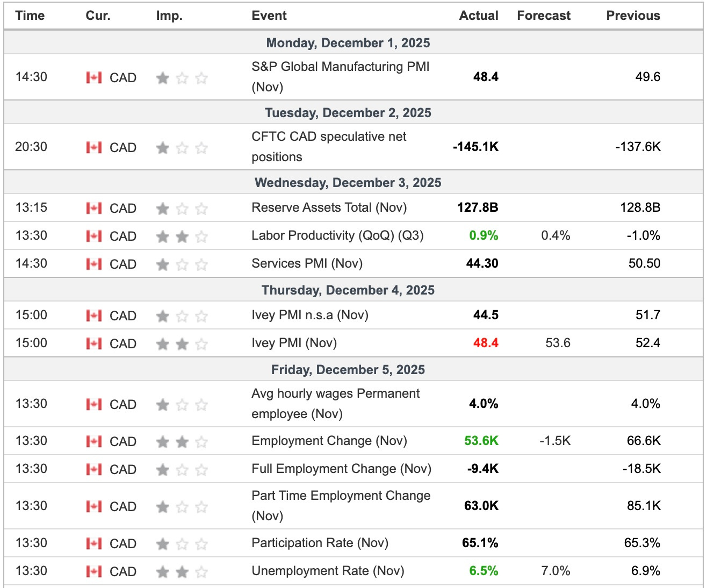Click the Actual column header
This screenshot has width=707, height=588.
[x=479, y=16]
